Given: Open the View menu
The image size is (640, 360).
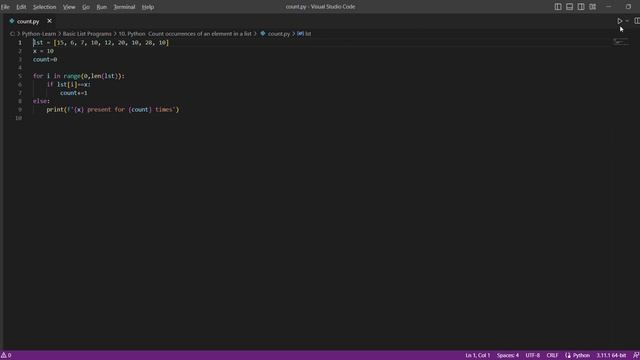Looking at the screenshot, I should coord(69,7).
